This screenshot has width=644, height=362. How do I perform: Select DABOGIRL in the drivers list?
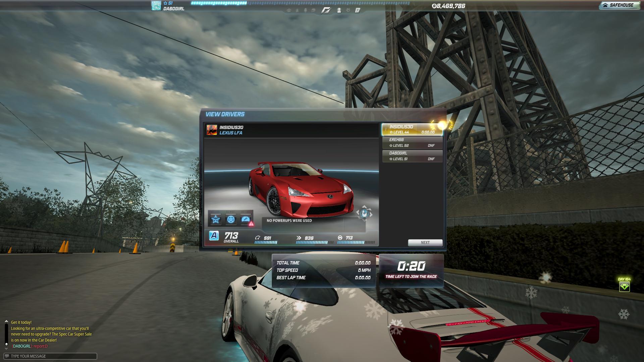point(412,156)
